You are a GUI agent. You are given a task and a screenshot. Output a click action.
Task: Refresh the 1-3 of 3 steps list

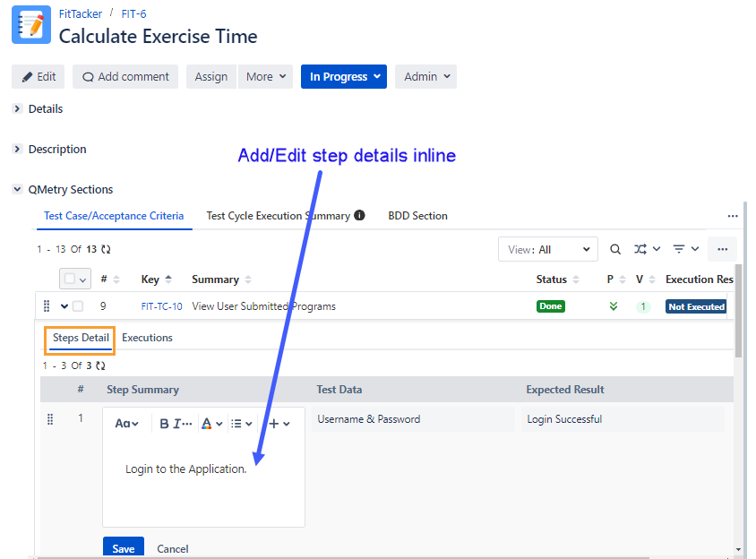[x=100, y=365]
